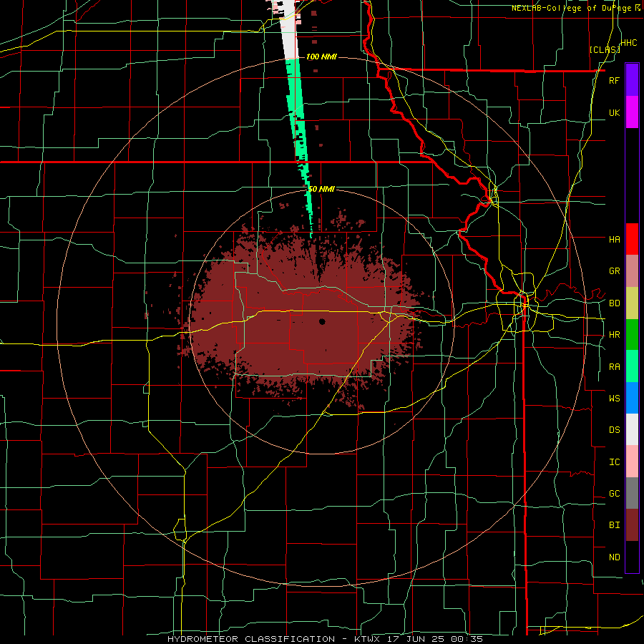Click the UK magenta legend swatch

(x=632, y=112)
